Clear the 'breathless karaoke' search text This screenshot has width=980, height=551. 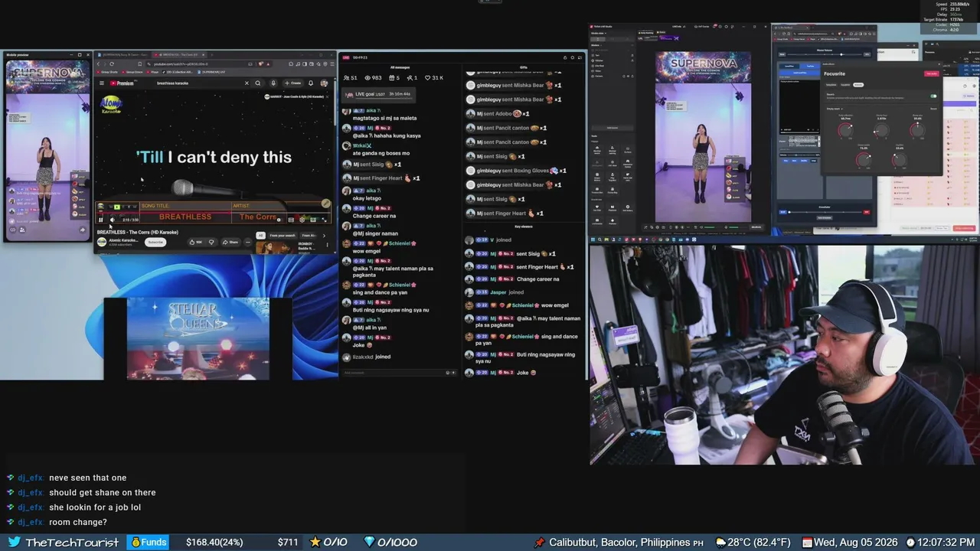point(247,83)
